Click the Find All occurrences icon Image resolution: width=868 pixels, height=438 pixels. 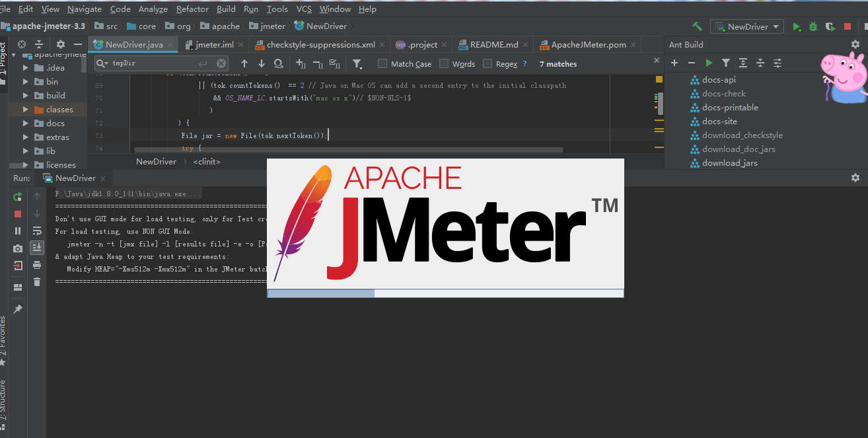pyautogui.click(x=279, y=63)
